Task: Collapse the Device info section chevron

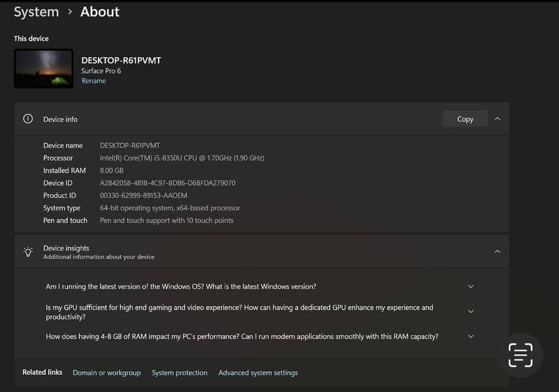Action: [x=498, y=119]
